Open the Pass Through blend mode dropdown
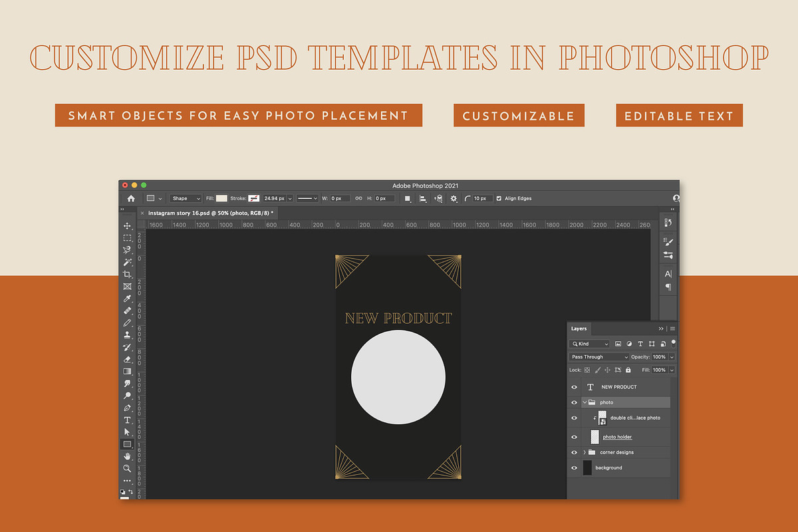798x532 pixels. coord(599,357)
